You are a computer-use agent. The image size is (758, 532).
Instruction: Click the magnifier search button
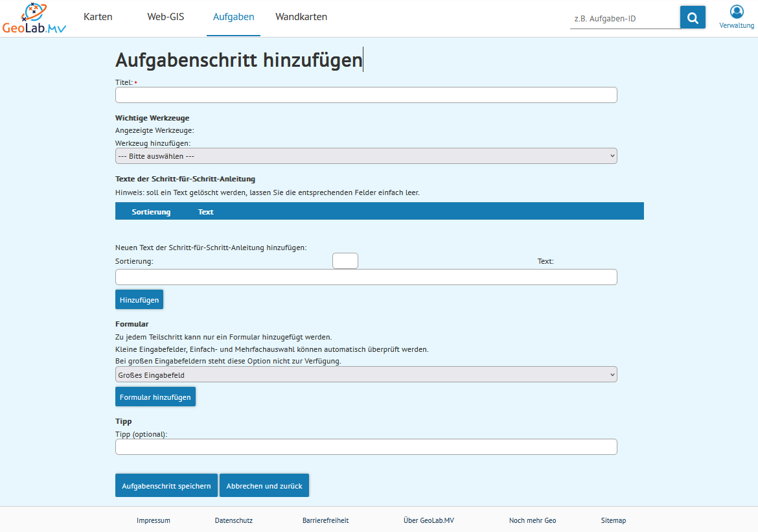click(x=693, y=17)
